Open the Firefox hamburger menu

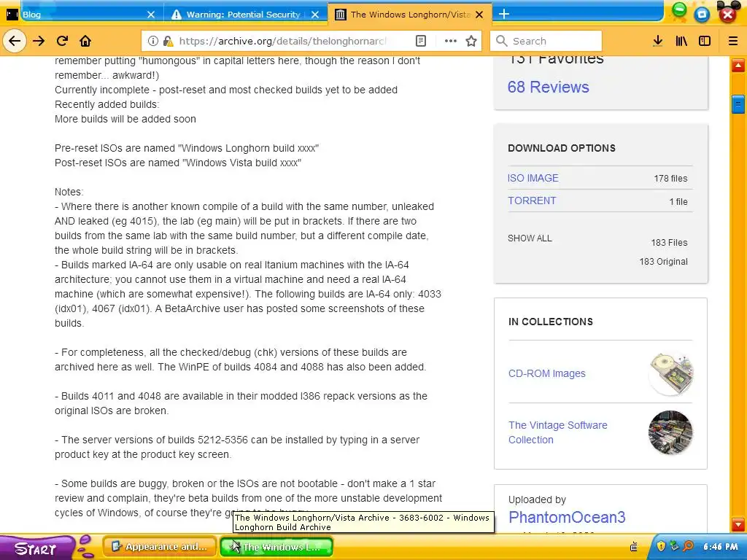coord(733,41)
